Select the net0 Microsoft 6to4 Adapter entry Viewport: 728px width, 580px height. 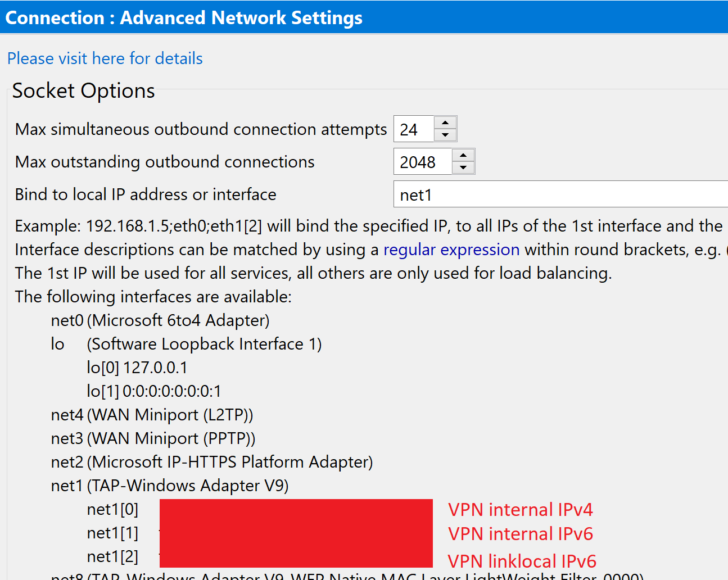tap(159, 320)
